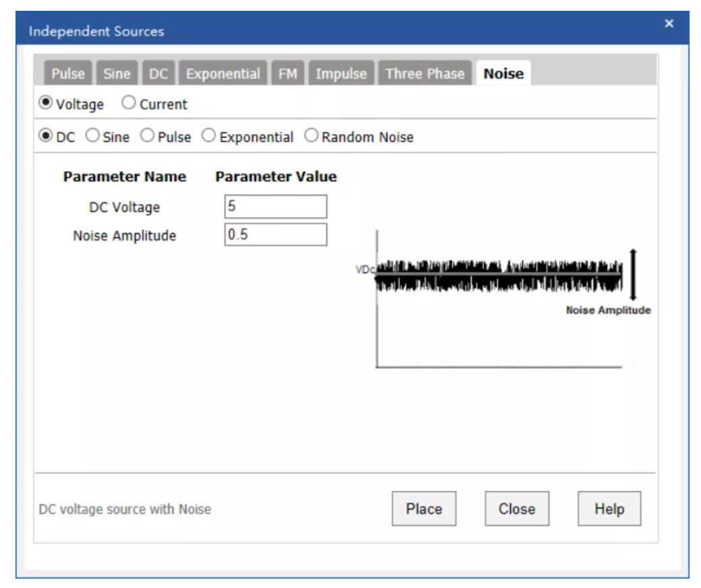
Task: Open the Three Phase tab
Action: coord(425,73)
